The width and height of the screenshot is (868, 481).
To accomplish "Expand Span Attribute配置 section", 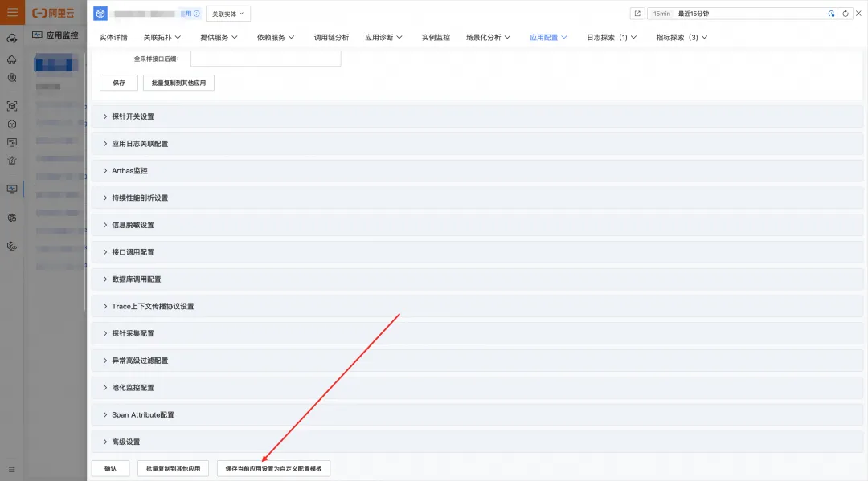I will [x=477, y=414].
